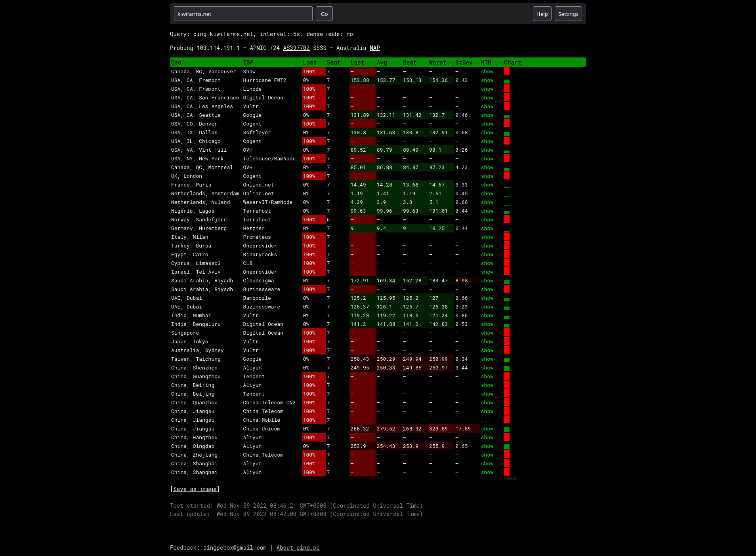Show MTR for India, Mumbai Vultr

click(487, 316)
